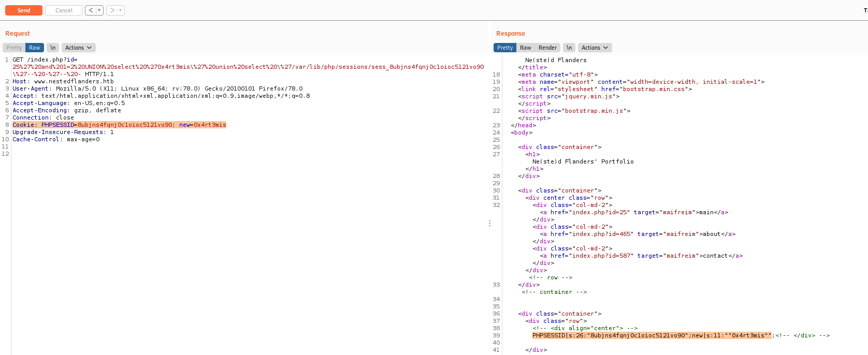Switch Request view to Pretty tab

pos(14,48)
